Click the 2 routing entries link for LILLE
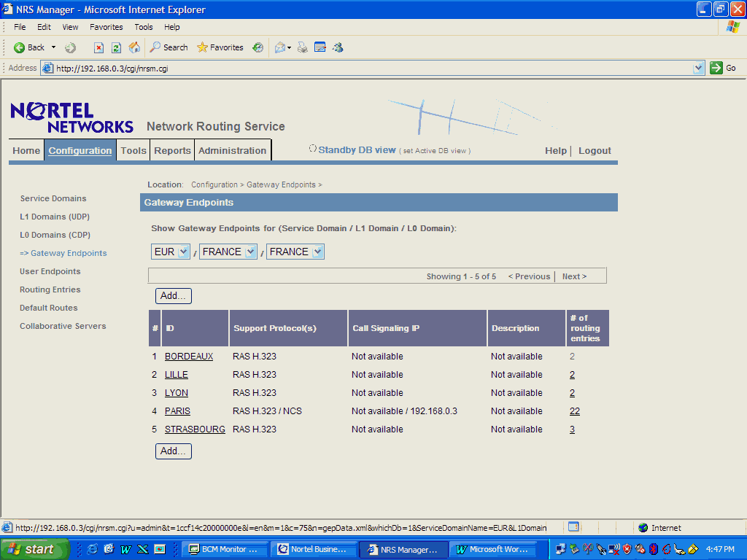The height and width of the screenshot is (560, 747). (572, 375)
